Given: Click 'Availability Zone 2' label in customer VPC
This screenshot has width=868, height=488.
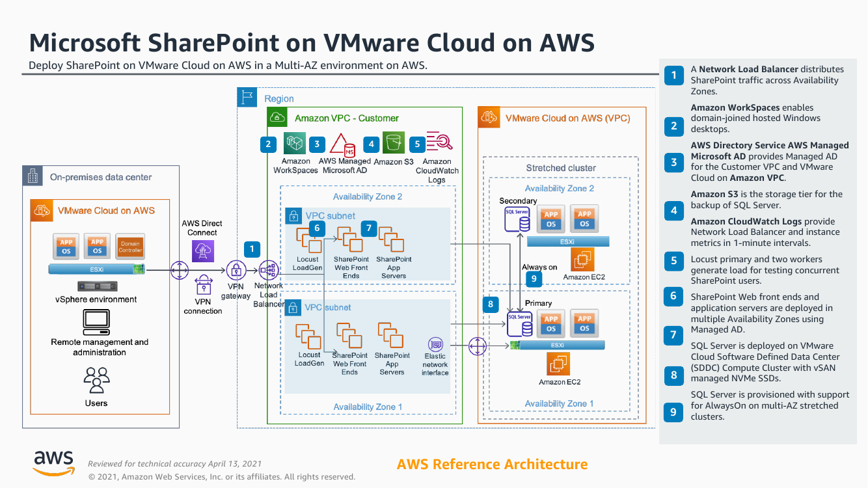Looking at the screenshot, I should coord(368,197).
